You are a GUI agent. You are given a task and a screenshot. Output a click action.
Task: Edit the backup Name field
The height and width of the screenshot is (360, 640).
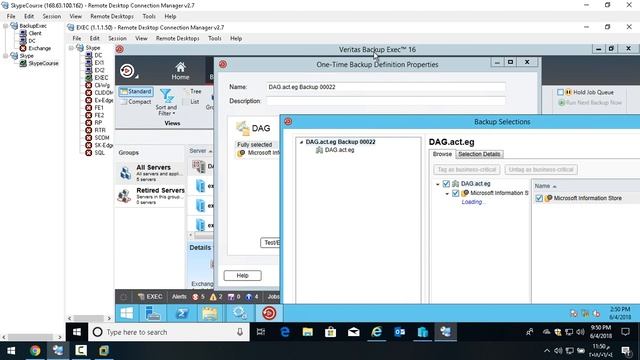(x=386, y=87)
